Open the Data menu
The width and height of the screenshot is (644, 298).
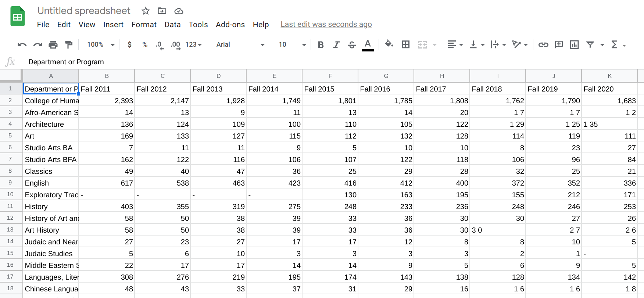pos(172,25)
